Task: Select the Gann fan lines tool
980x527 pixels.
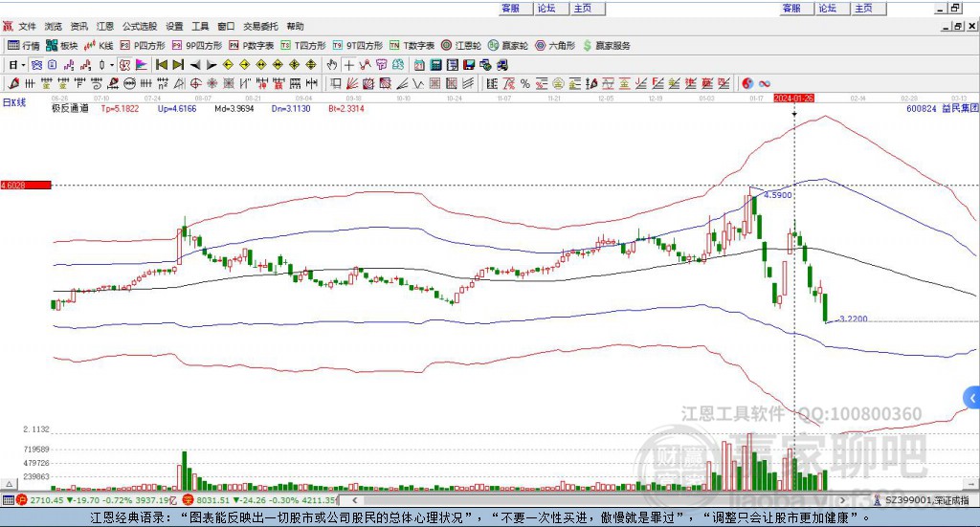Action: 352,83
